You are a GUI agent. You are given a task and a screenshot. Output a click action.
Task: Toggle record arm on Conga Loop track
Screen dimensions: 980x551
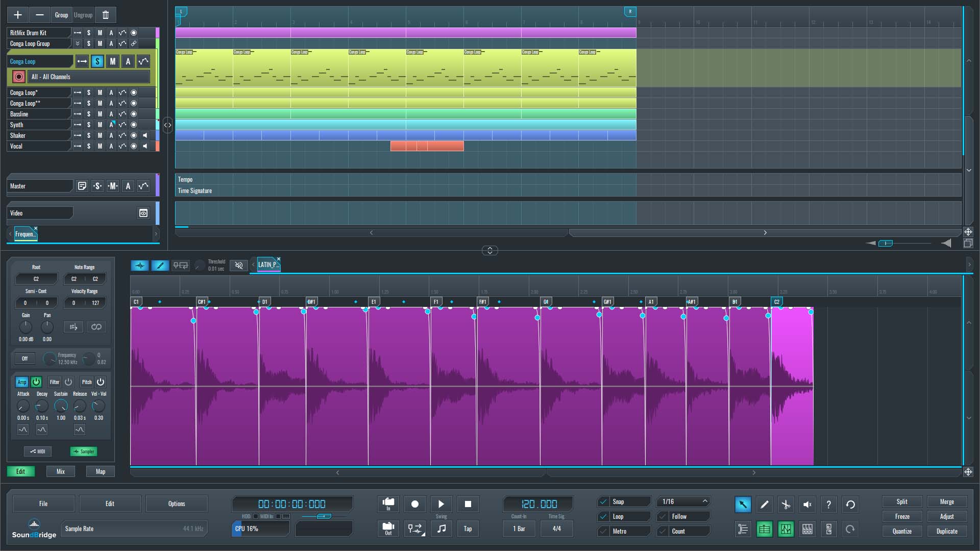pos(19,77)
